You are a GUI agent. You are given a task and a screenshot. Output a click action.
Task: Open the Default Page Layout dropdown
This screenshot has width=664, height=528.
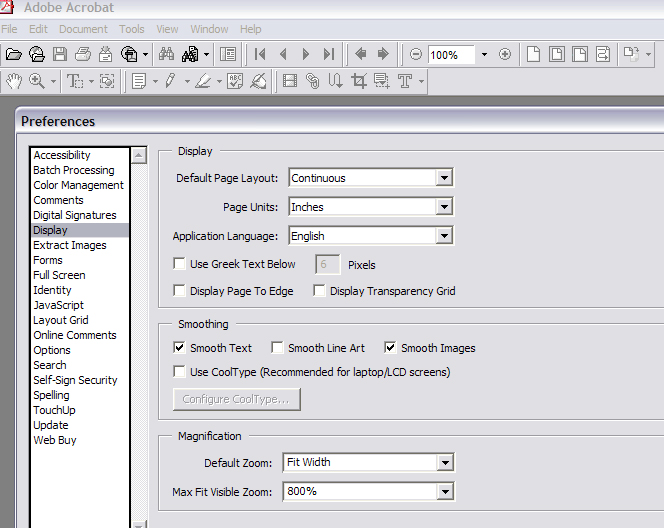tap(444, 178)
